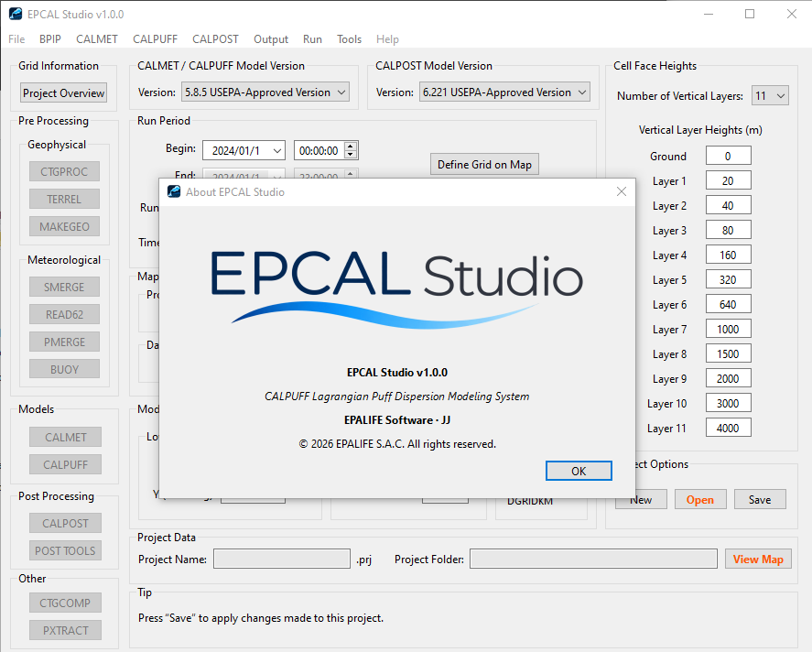812x652 pixels.
Task: Click the Save project button
Action: (760, 500)
